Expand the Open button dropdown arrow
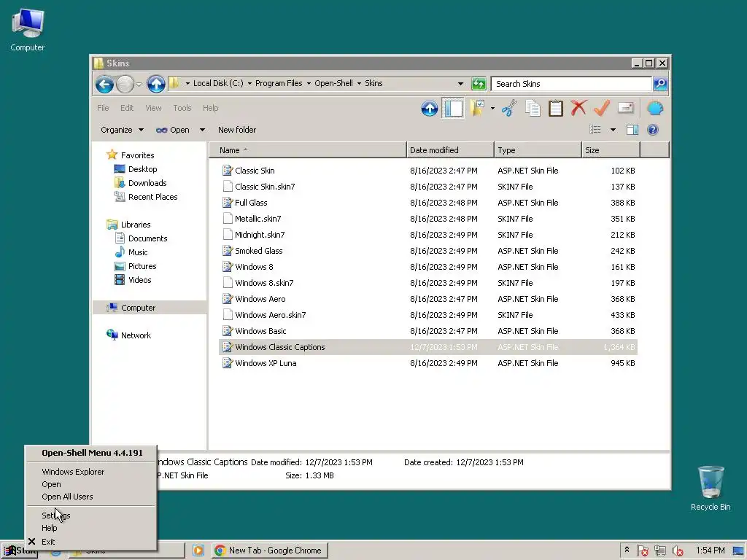 tap(202, 130)
